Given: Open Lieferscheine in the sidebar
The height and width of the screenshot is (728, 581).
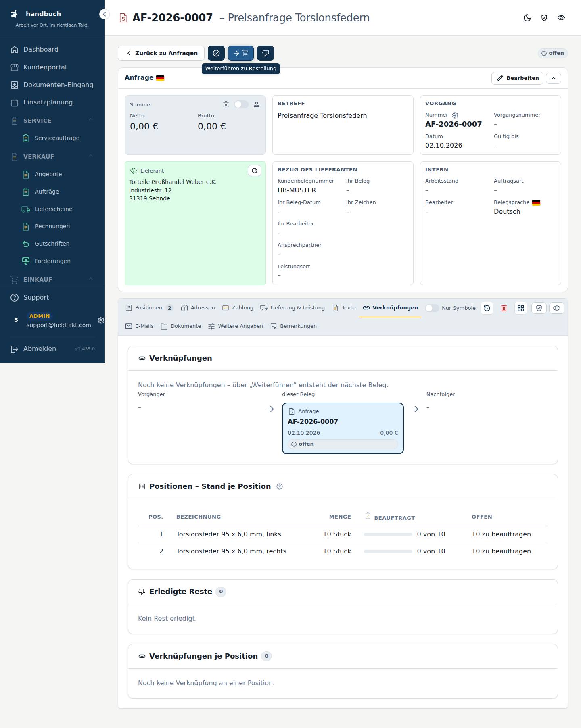Looking at the screenshot, I should 52,209.
